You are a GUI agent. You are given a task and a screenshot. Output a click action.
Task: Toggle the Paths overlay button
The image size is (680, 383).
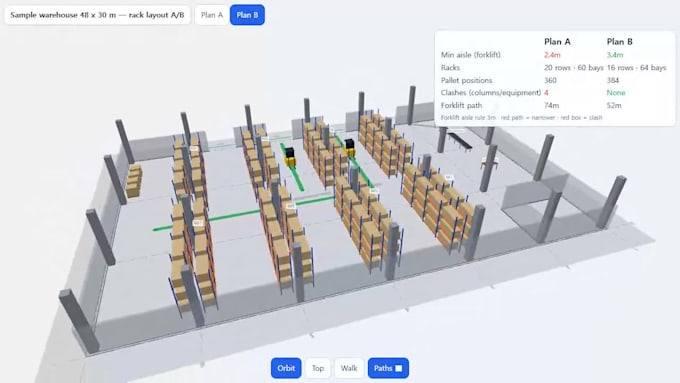(x=388, y=368)
